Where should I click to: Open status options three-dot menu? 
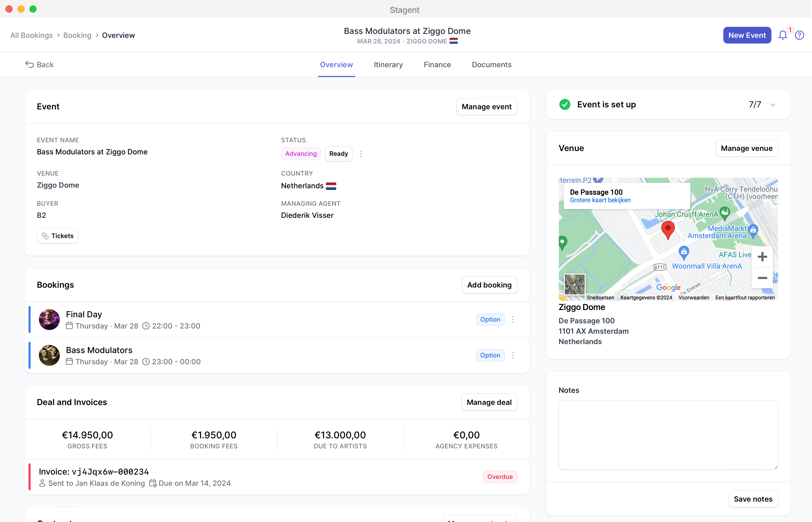361,154
